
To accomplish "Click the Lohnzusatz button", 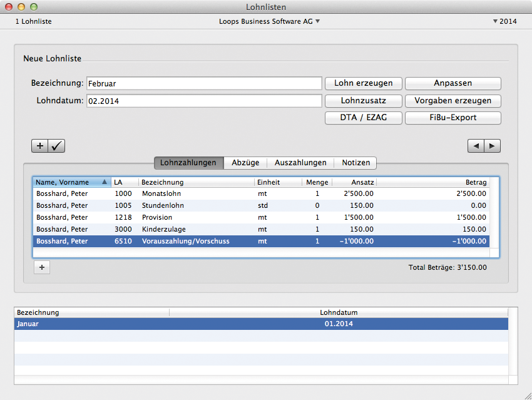I will coord(363,101).
